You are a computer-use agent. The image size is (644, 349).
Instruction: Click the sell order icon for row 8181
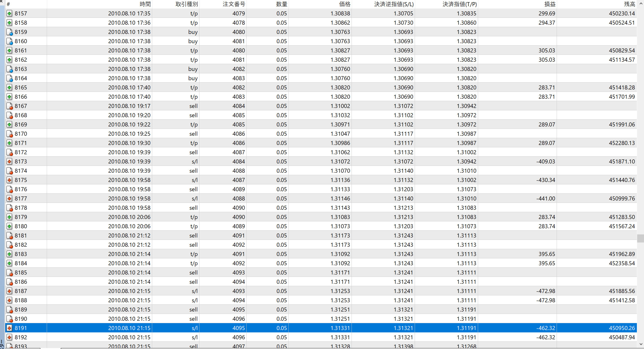(9, 235)
